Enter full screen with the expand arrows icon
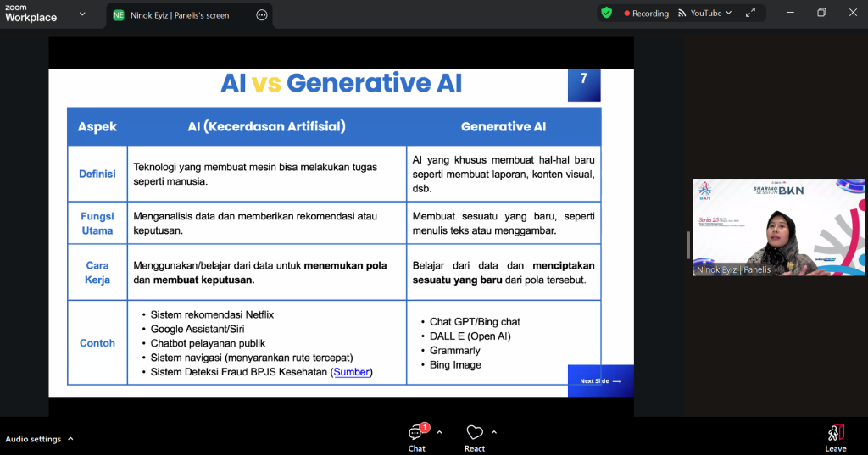 [750, 13]
